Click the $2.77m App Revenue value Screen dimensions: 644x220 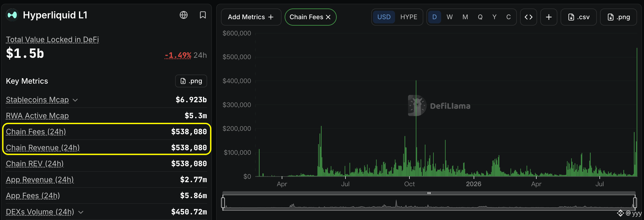tap(194, 180)
